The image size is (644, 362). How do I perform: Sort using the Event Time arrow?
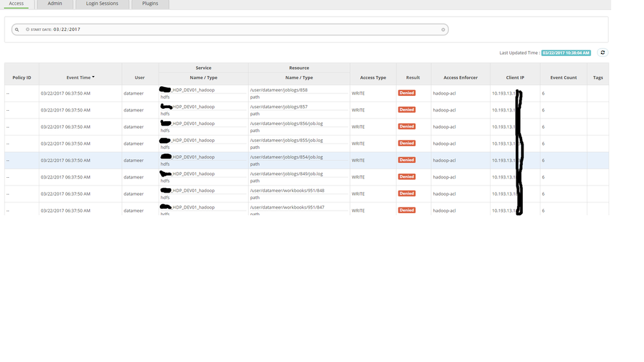click(x=93, y=77)
